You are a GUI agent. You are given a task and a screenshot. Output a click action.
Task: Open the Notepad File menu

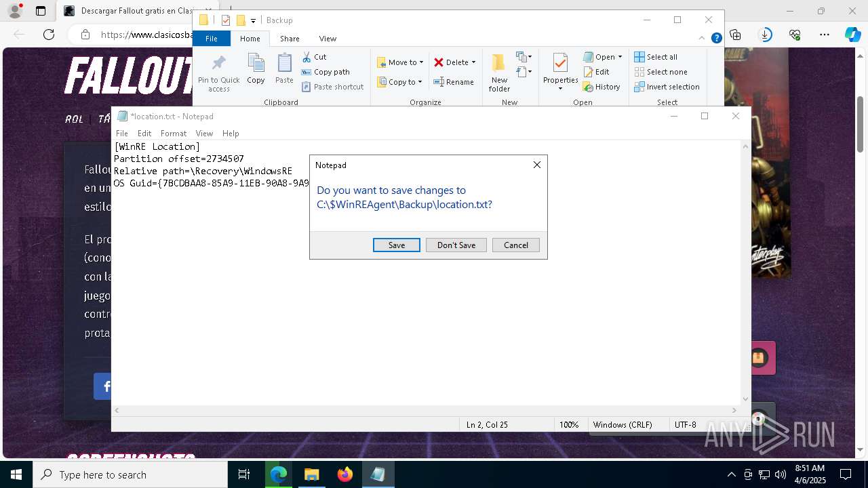(122, 134)
